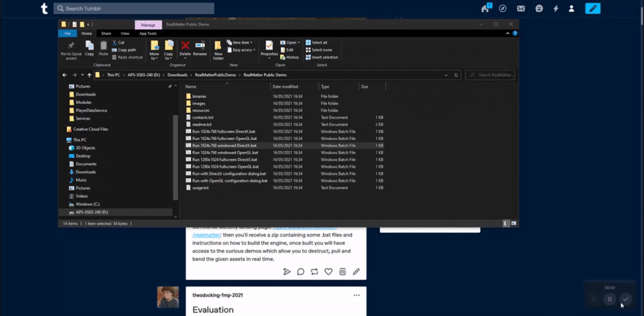The height and width of the screenshot is (316, 644).
Task: Open Tumblr messaging smiley icon
Action: 539,8
